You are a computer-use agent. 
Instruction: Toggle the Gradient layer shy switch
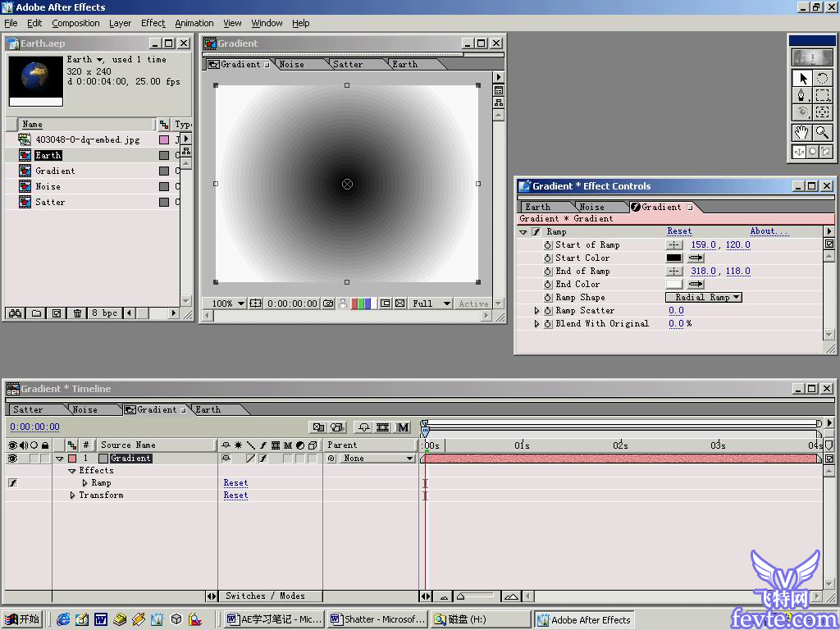[226, 459]
